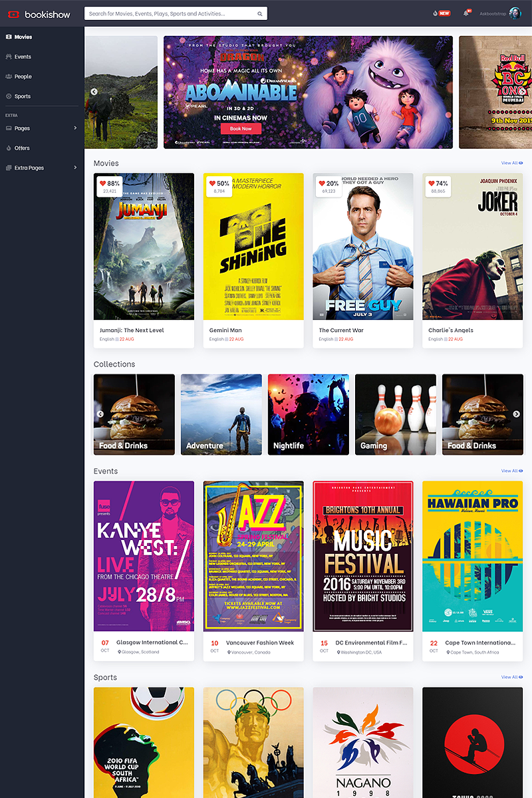Click the Events sidebar icon

coord(9,57)
